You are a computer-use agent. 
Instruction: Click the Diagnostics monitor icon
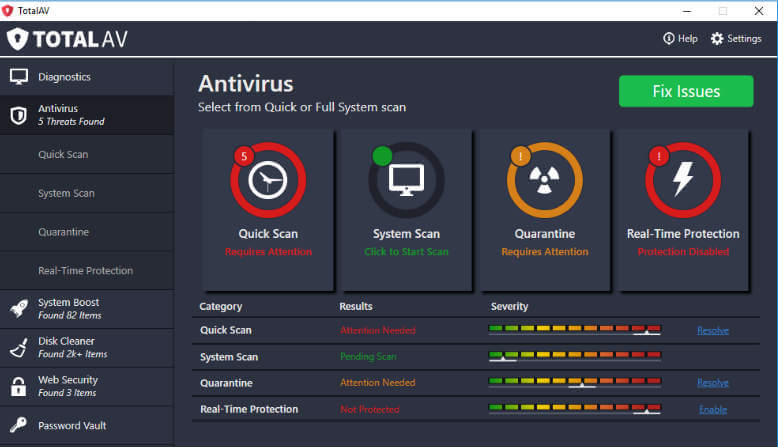[x=19, y=77]
